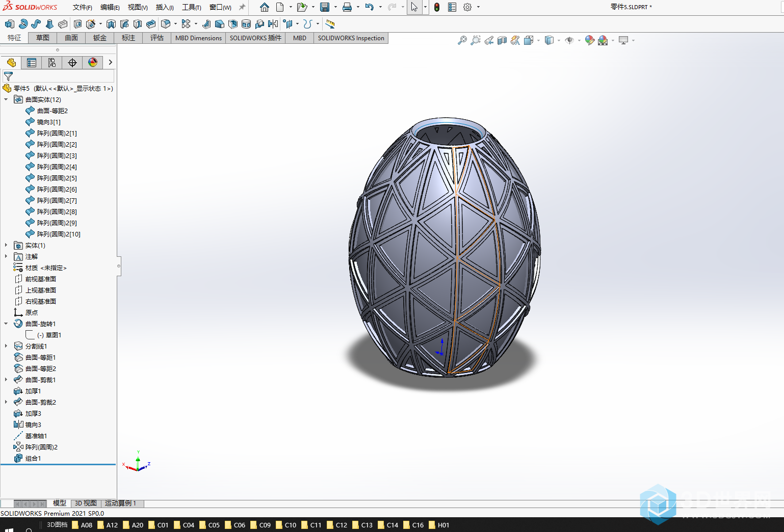Image resolution: width=784 pixels, height=532 pixels.
Task: Click the Home icon in the title bar
Action: pos(264,7)
